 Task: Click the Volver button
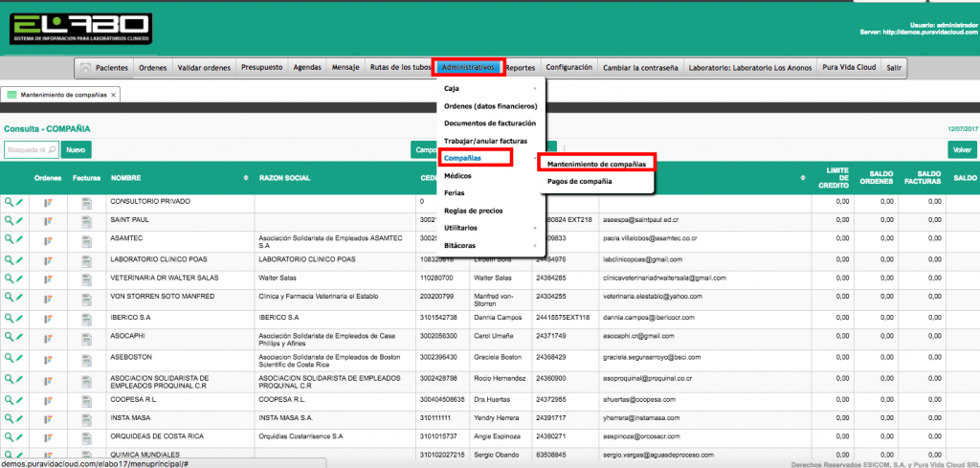coord(962,150)
